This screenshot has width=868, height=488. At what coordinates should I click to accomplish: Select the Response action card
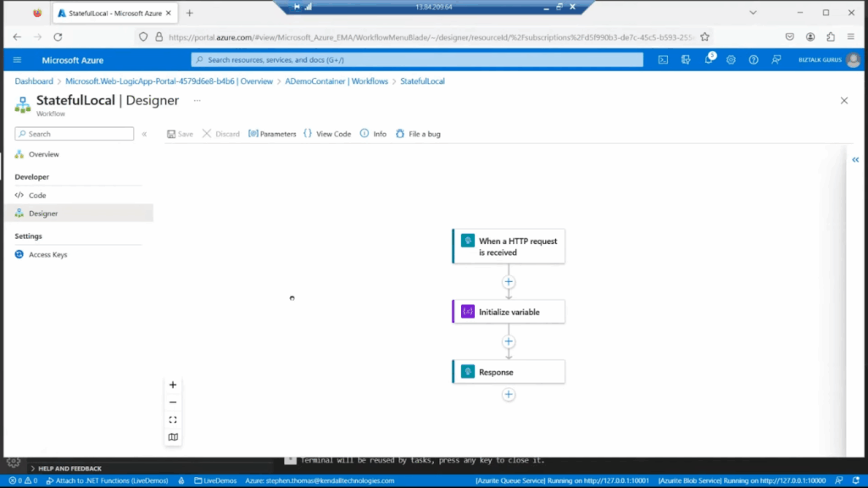click(x=509, y=372)
